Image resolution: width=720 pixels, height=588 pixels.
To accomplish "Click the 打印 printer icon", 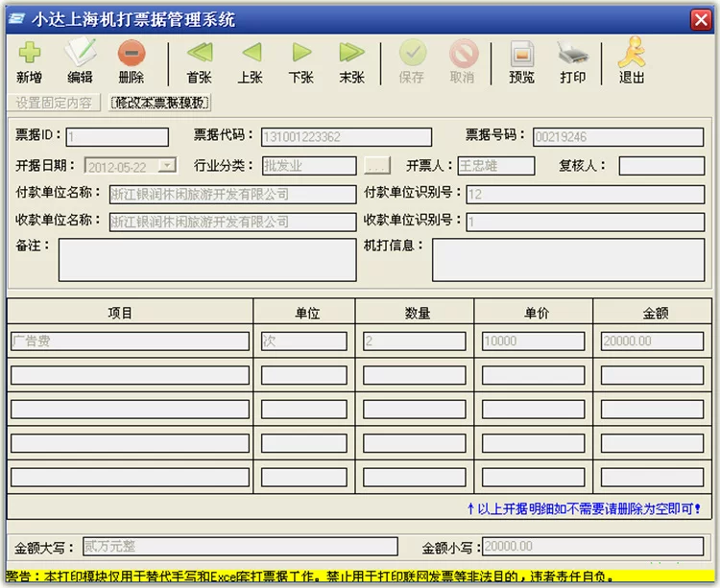I will click(x=572, y=53).
